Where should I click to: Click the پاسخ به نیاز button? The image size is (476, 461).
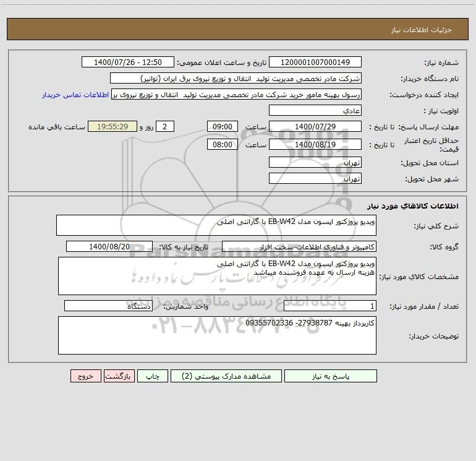(331, 376)
